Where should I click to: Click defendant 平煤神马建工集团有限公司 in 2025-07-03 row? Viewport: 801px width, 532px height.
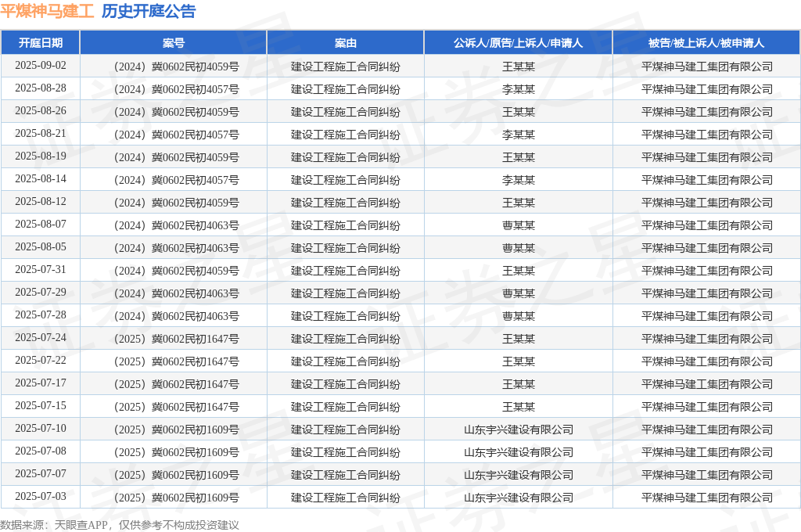pyautogui.click(x=706, y=498)
